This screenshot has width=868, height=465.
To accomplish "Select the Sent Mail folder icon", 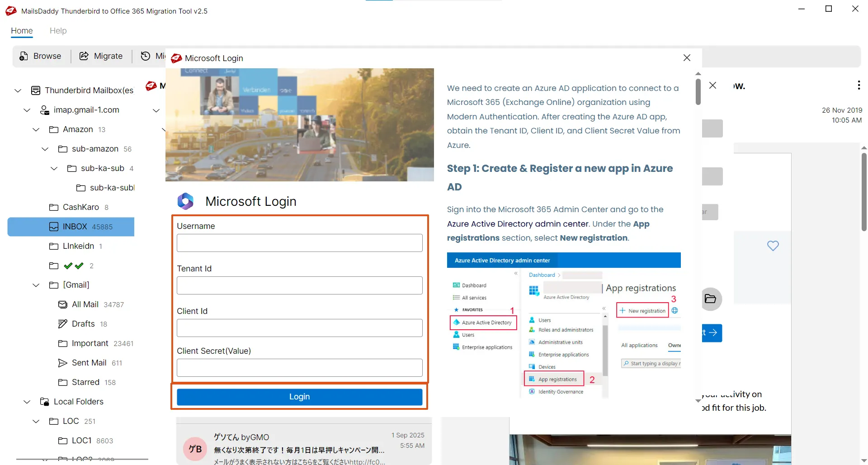I will click(x=63, y=362).
